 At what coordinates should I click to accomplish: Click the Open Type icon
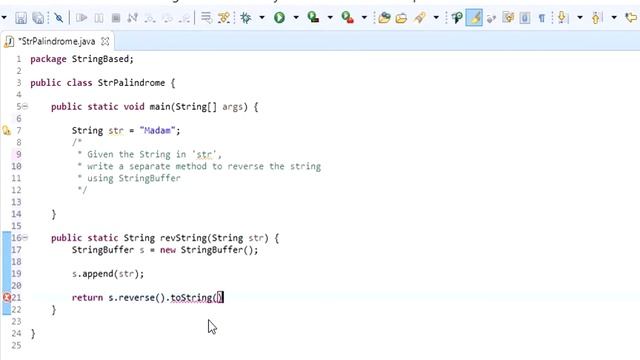click(384, 18)
